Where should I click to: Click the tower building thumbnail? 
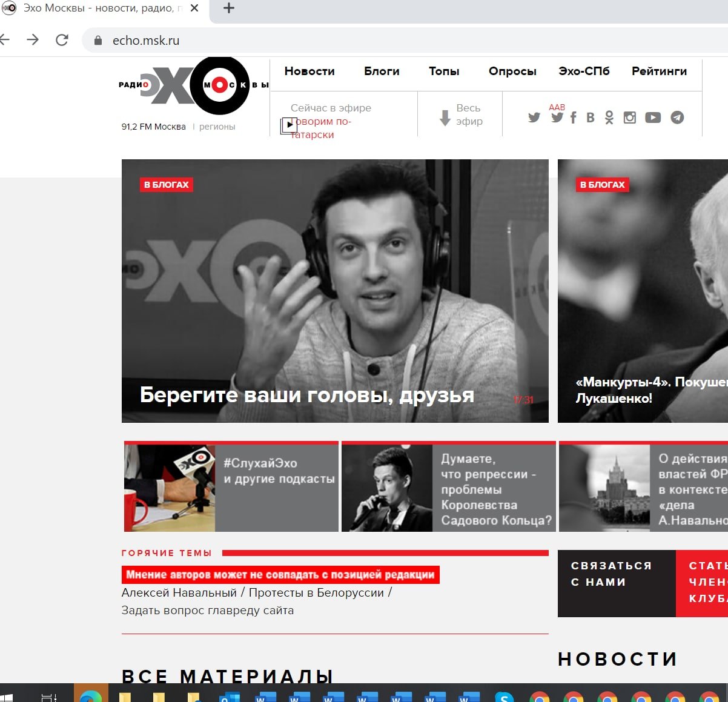[x=604, y=488]
